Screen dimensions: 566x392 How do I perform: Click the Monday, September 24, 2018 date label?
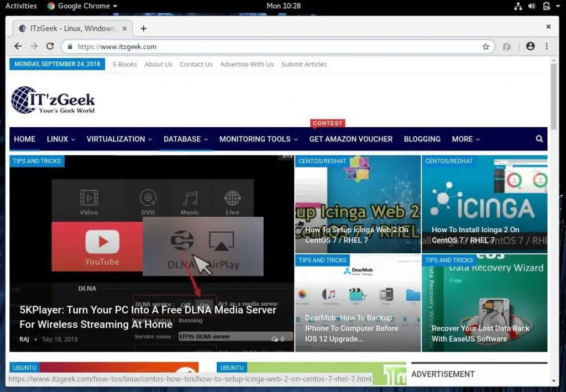click(x=57, y=64)
